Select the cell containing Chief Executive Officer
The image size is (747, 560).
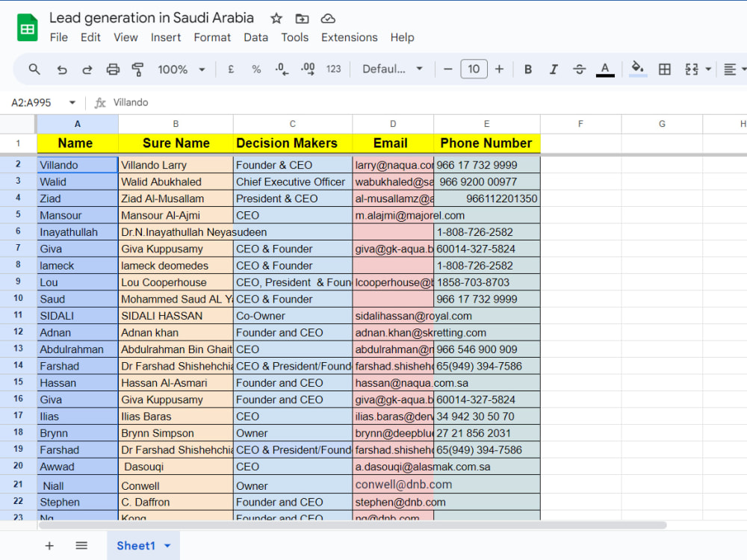293,182
